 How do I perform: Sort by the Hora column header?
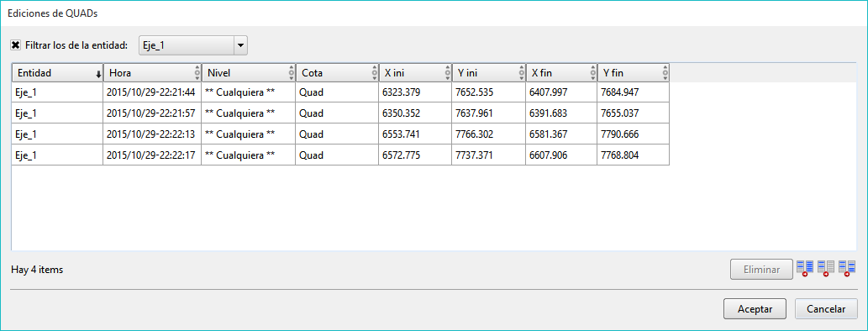point(153,72)
